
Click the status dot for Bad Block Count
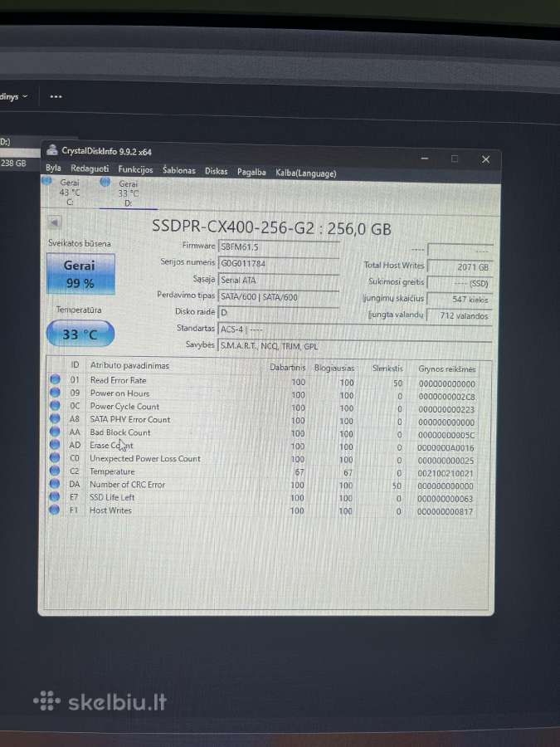[x=56, y=431]
